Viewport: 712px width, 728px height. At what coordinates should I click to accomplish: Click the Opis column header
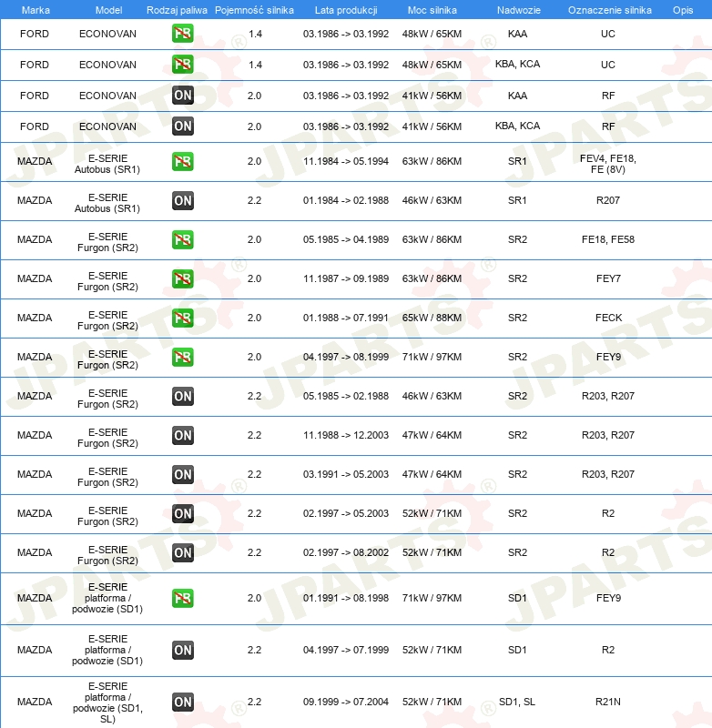pyautogui.click(x=683, y=10)
